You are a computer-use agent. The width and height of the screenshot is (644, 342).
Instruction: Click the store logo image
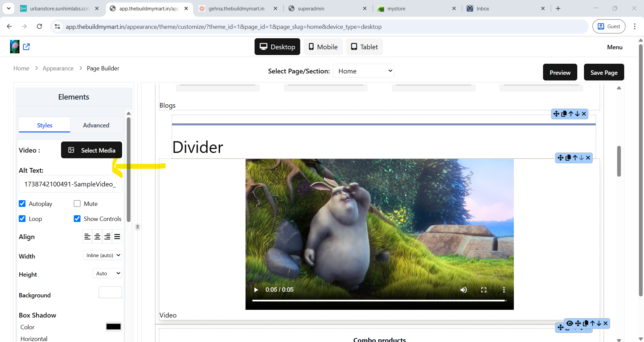[x=15, y=47]
